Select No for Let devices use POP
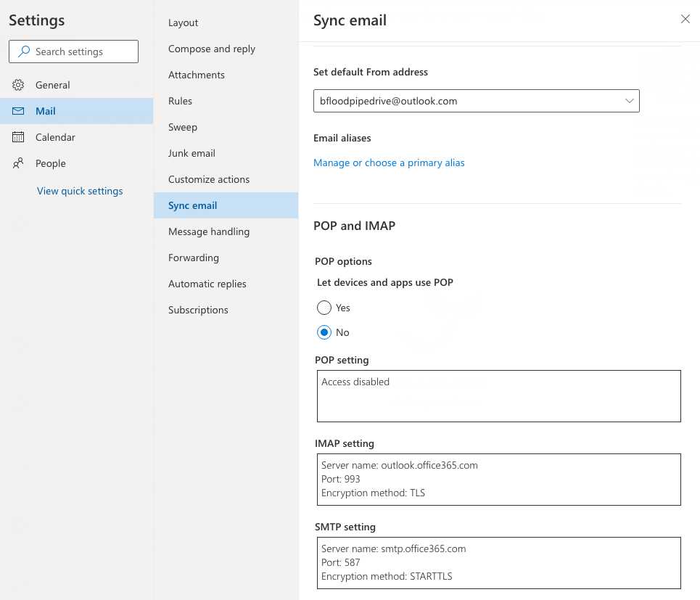Viewport: 700px width, 600px height. click(x=324, y=332)
